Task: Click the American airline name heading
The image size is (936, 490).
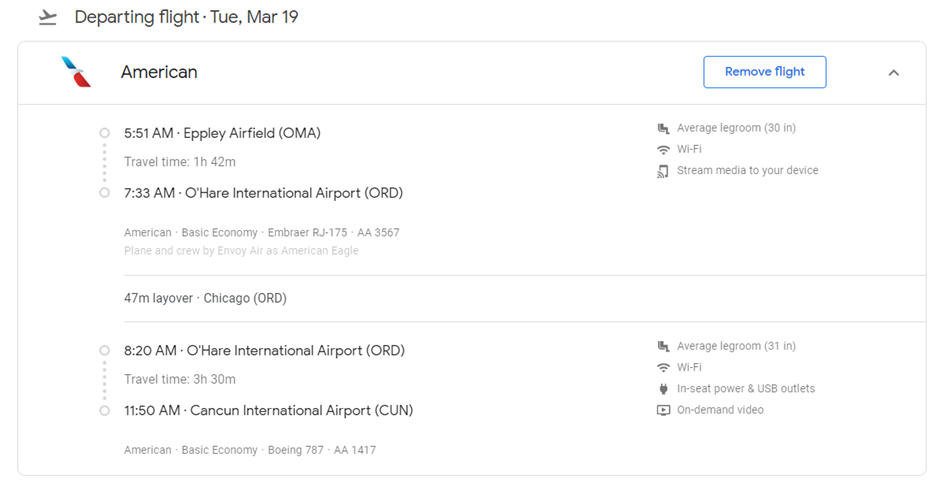Action: (x=159, y=72)
